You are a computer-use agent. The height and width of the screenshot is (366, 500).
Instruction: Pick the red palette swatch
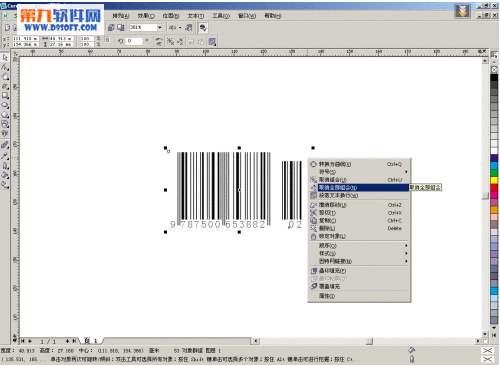tap(494, 188)
